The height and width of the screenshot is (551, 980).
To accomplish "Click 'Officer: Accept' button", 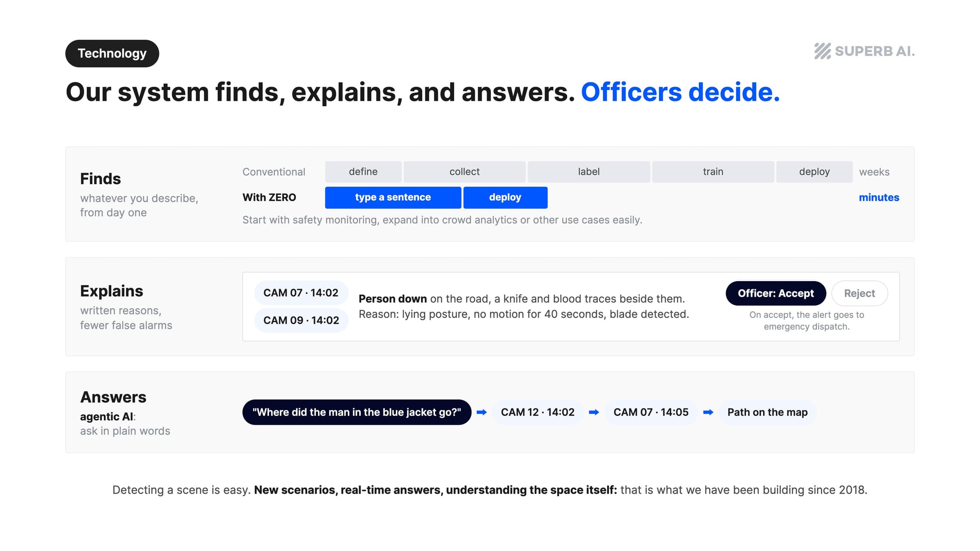I will (x=776, y=293).
